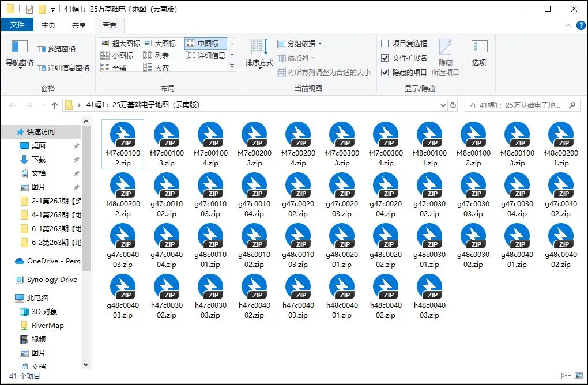The height and width of the screenshot is (385, 588).
Task: Open the help question mark icon
Action: tap(581, 25)
